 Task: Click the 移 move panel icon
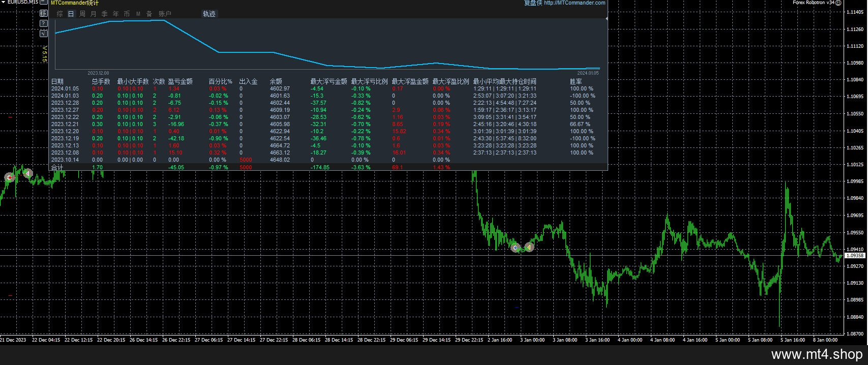coord(44,13)
